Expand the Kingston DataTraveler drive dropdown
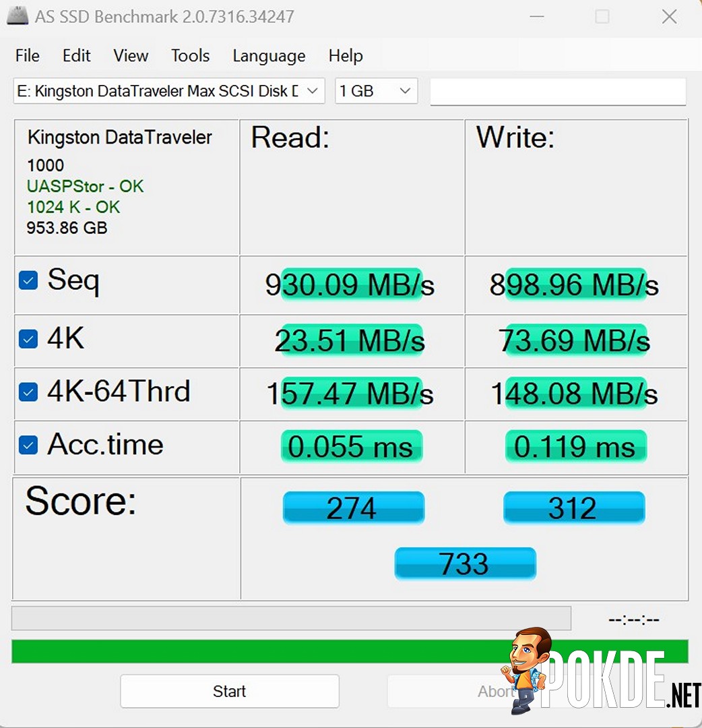This screenshot has height=728, width=702. [169, 91]
